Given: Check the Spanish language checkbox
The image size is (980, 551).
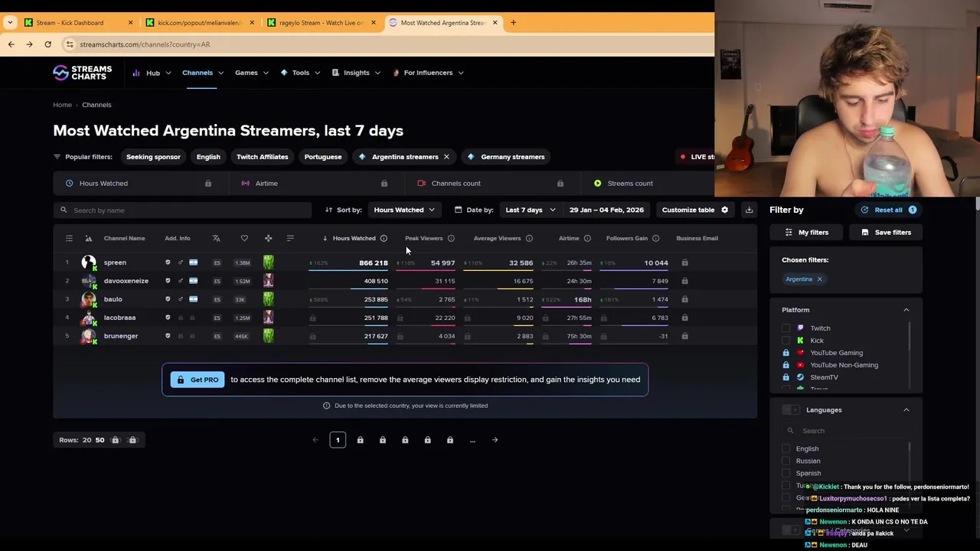Looking at the screenshot, I should pos(786,473).
